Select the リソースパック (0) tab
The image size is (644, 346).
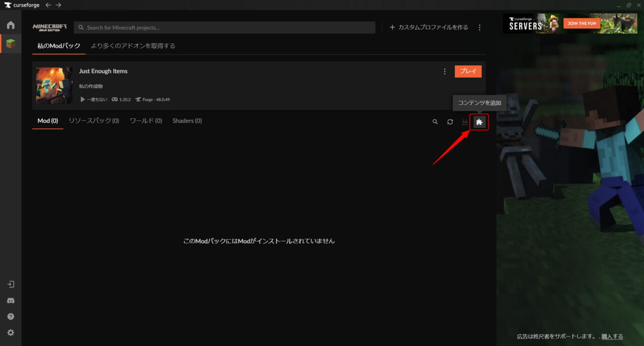94,121
